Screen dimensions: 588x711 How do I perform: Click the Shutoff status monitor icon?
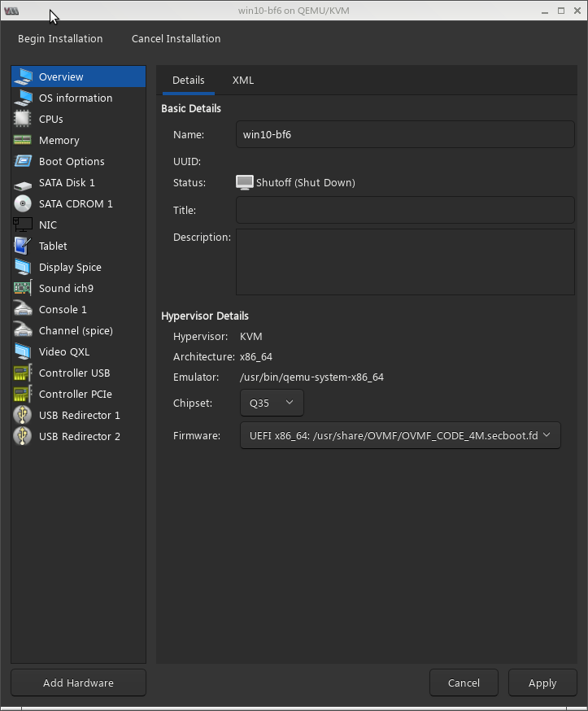245,182
